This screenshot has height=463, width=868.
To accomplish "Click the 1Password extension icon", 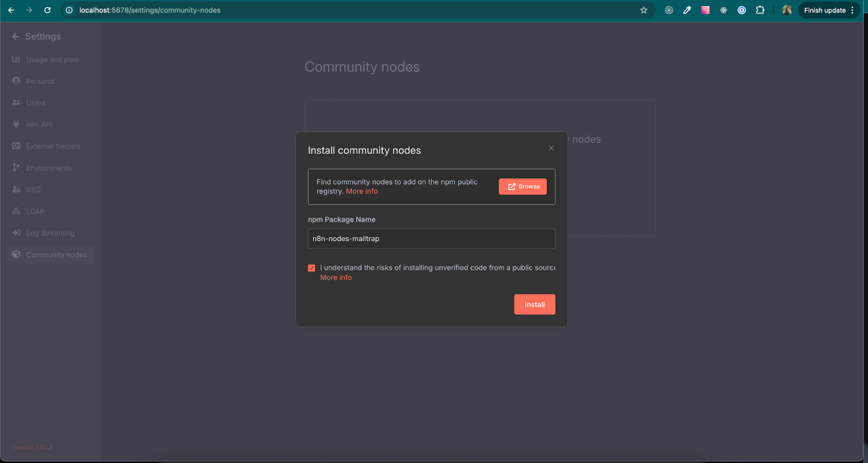I will [742, 10].
